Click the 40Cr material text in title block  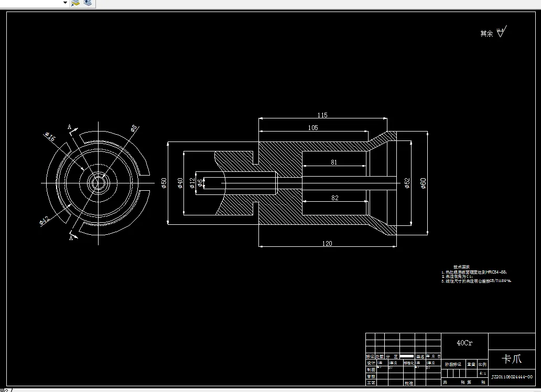click(x=464, y=343)
